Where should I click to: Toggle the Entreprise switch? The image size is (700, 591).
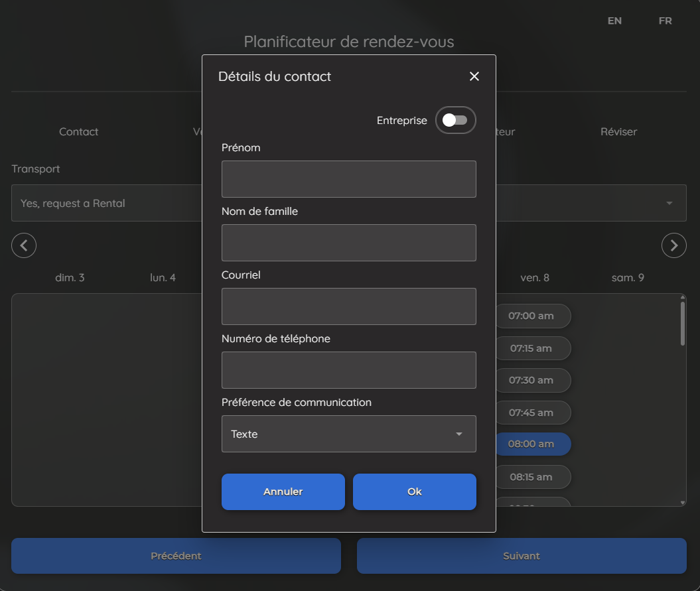tap(455, 120)
